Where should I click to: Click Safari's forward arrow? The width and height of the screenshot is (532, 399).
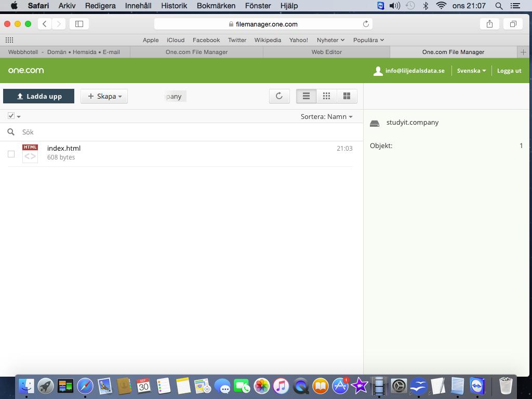[x=59, y=24]
